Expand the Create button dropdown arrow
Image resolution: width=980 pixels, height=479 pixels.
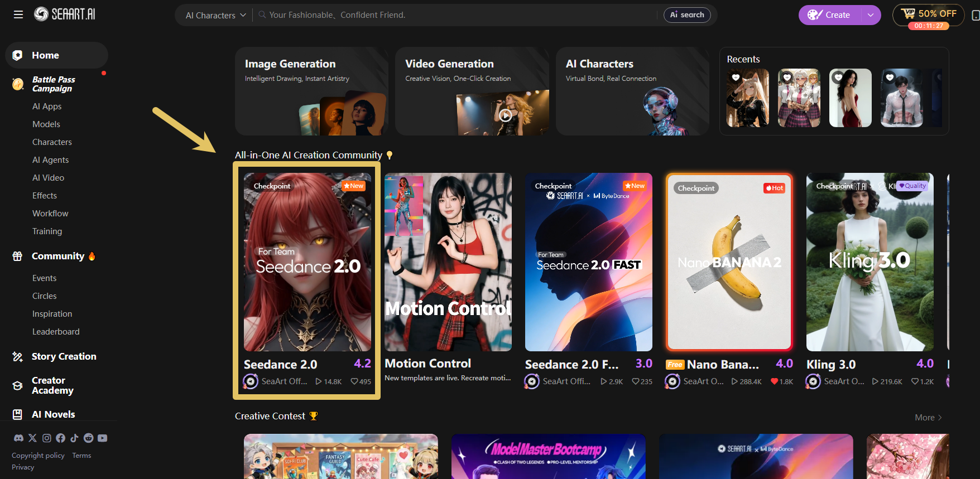coord(871,15)
